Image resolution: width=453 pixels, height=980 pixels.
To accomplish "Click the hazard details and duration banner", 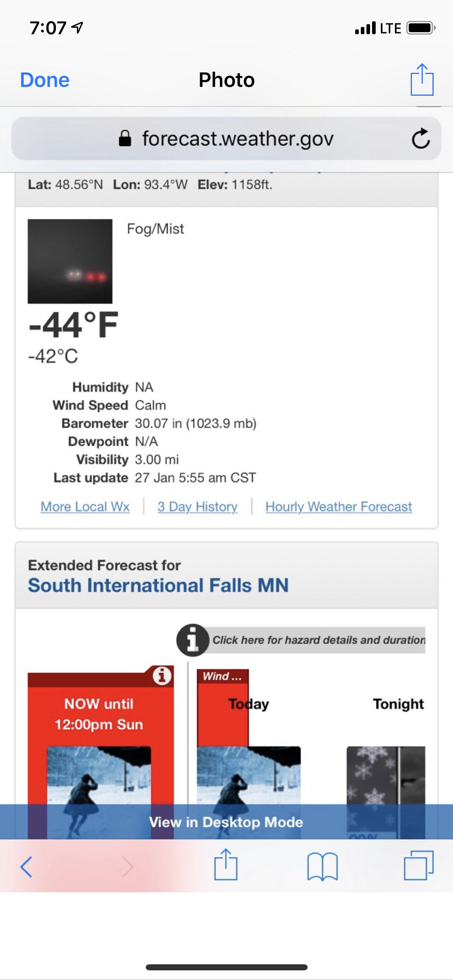I will pos(318,640).
